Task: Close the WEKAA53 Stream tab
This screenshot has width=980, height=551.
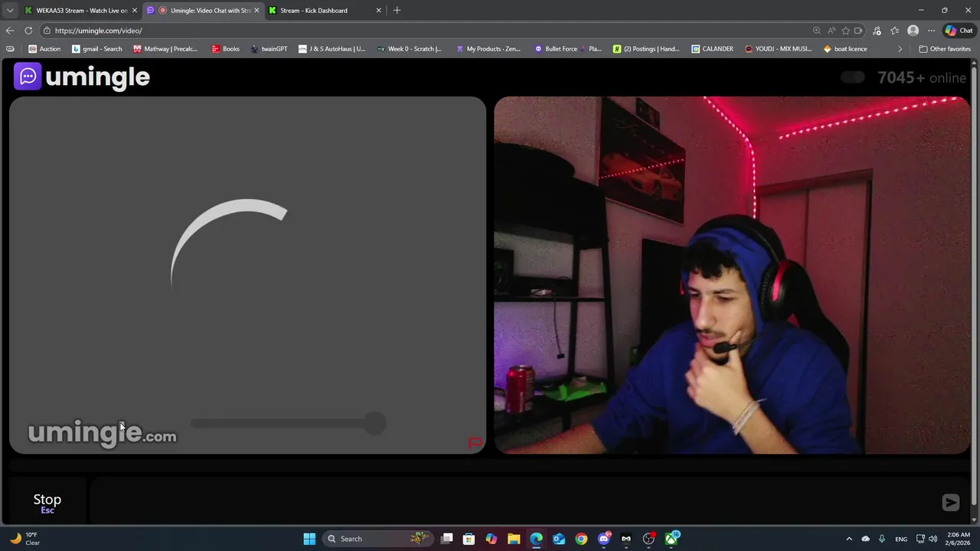Action: point(135,11)
